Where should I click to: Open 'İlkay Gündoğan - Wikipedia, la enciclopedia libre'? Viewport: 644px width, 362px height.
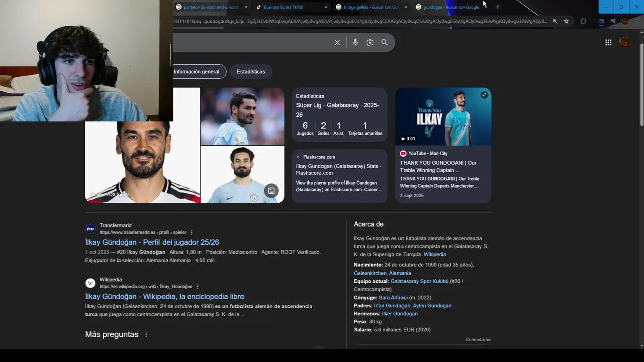tap(165, 297)
